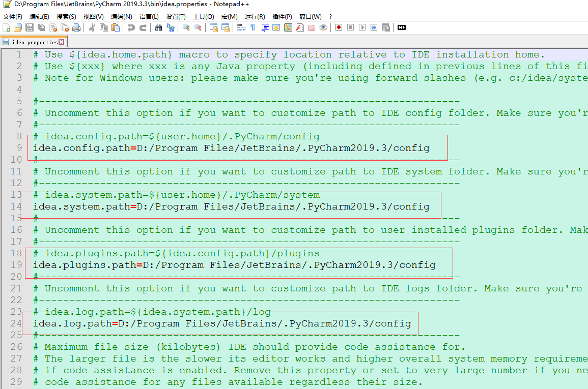Viewport: 588px width, 389px height.
Task: Click the Close document toolbar icon
Action: click(53, 27)
